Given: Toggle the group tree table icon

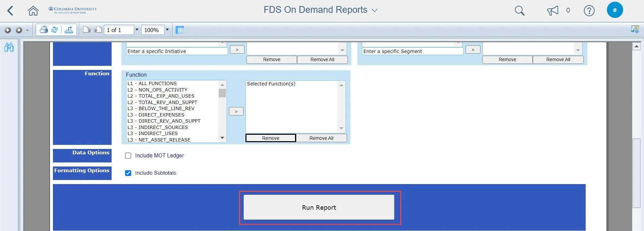Looking at the screenshot, I should tap(180, 30).
